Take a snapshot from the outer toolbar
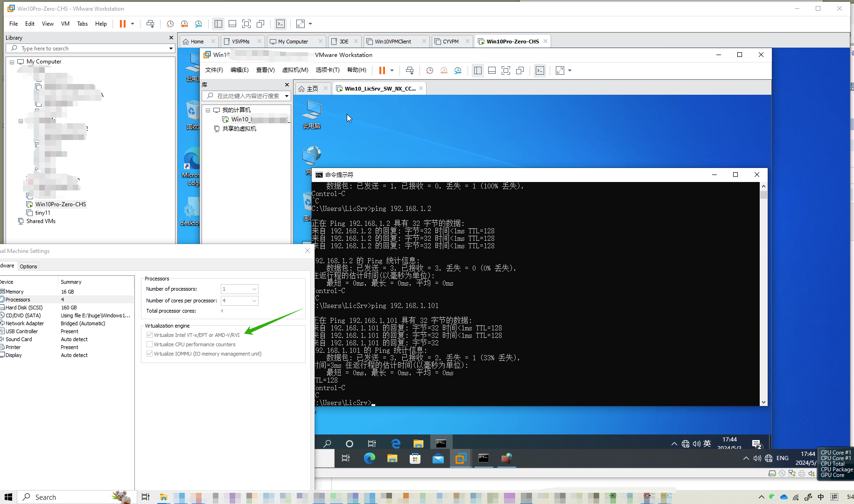The height and width of the screenshot is (504, 854). click(x=170, y=24)
